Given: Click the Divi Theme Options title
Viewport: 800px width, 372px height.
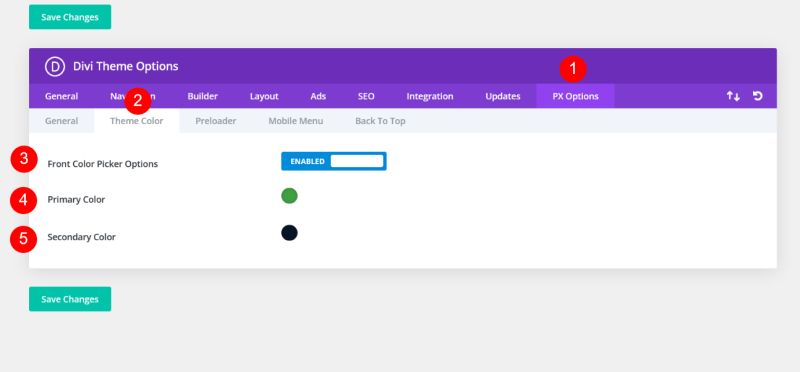Looking at the screenshot, I should coord(126,66).
